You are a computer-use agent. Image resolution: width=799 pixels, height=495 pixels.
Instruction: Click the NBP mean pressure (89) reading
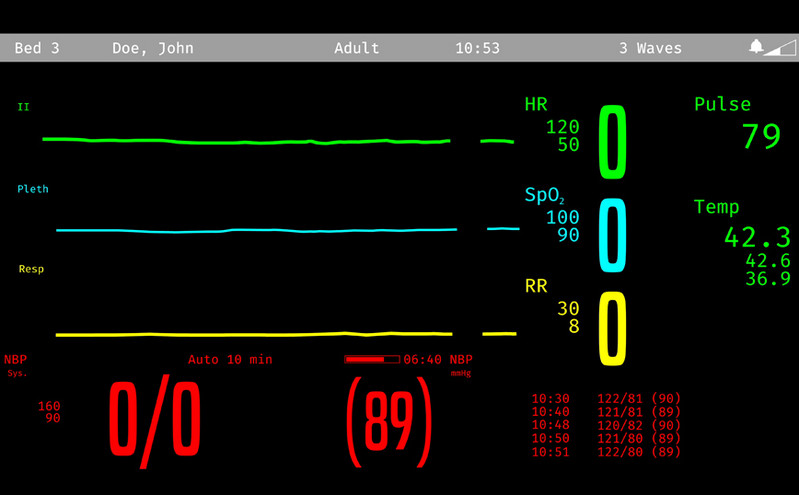(389, 421)
